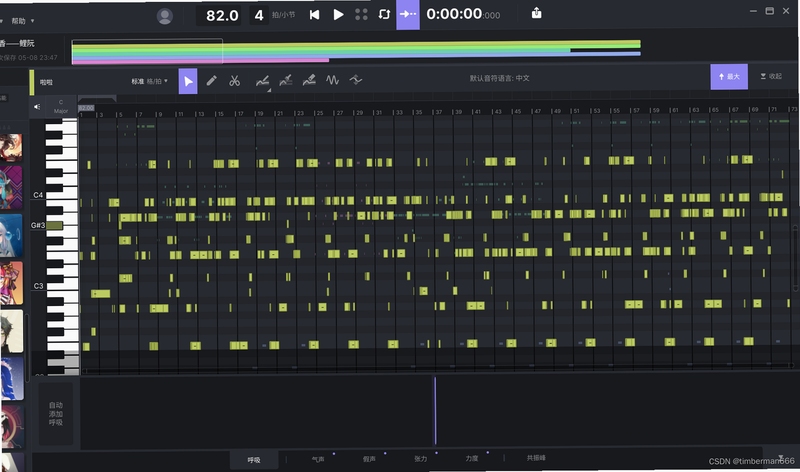Click the 啦啦 default lyric field
The height and width of the screenshot is (472, 800).
(46, 82)
